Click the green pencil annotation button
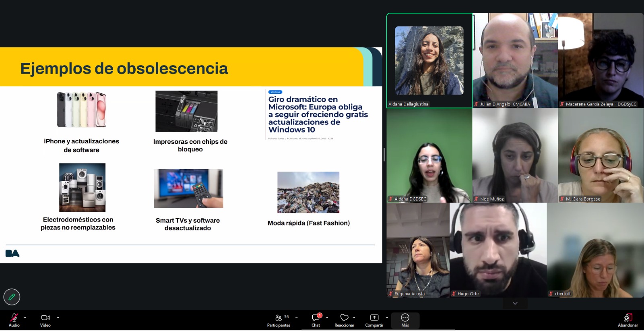 tap(12, 297)
